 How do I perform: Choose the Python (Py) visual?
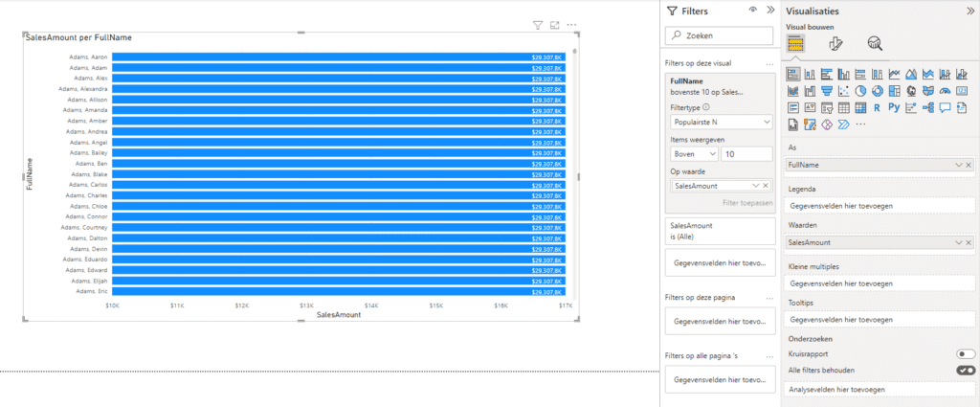click(x=895, y=107)
